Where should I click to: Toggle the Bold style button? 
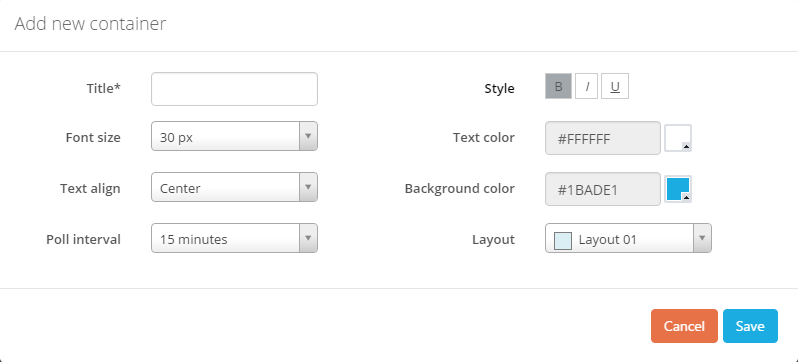[x=558, y=86]
